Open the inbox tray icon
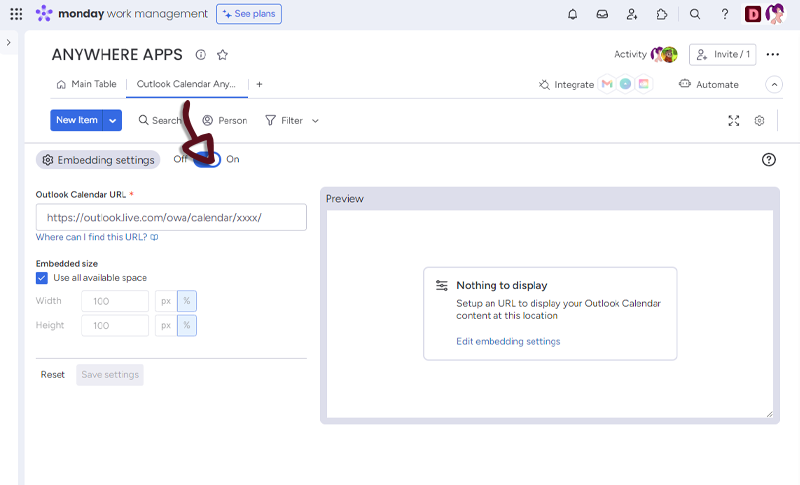This screenshot has height=485, width=800. click(602, 14)
